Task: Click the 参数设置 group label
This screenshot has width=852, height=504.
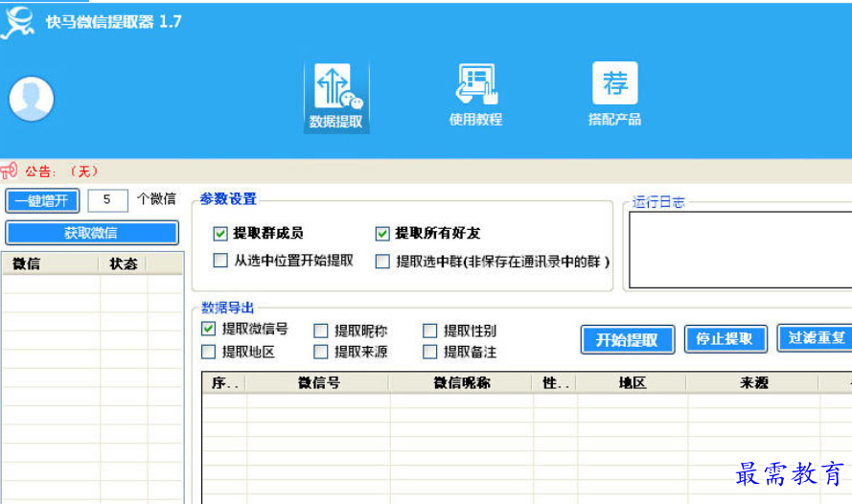Action: (x=228, y=198)
